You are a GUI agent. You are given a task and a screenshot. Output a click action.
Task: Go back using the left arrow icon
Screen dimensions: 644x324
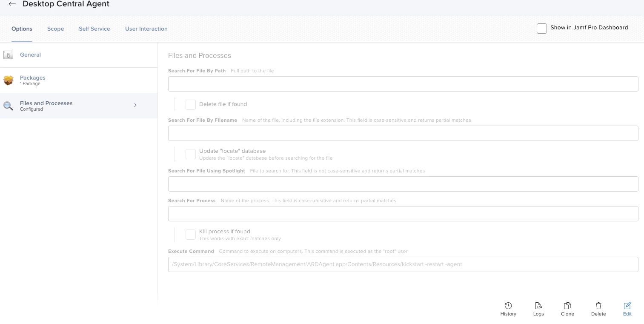tap(12, 4)
